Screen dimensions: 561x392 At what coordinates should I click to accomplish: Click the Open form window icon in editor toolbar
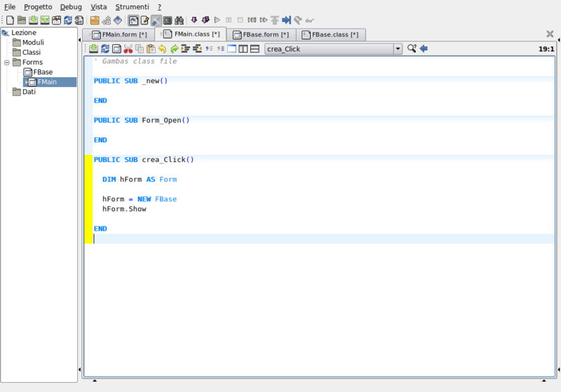point(116,48)
